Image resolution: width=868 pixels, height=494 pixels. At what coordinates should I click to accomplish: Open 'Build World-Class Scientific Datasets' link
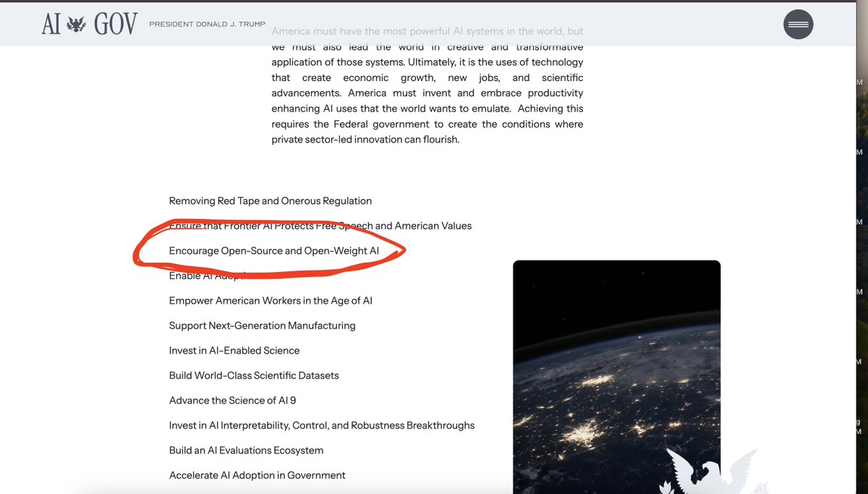[254, 375]
